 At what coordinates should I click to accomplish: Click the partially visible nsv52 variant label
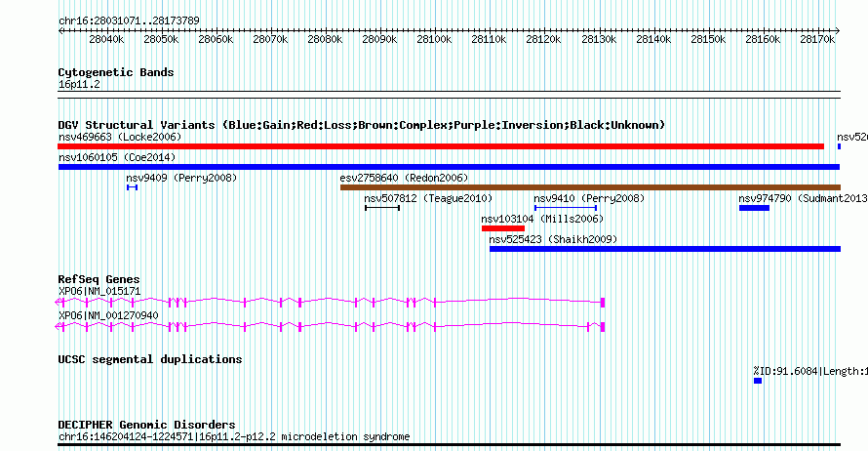[x=852, y=137]
